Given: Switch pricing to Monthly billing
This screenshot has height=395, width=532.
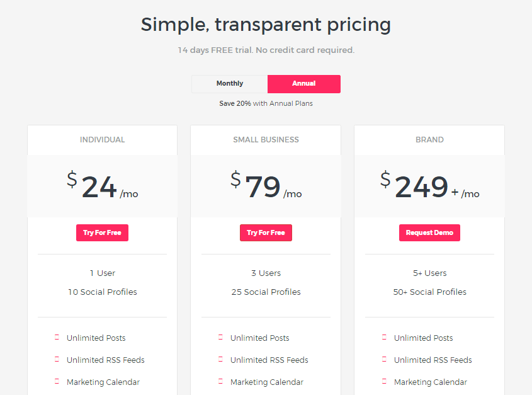Looking at the screenshot, I should click(x=230, y=84).
